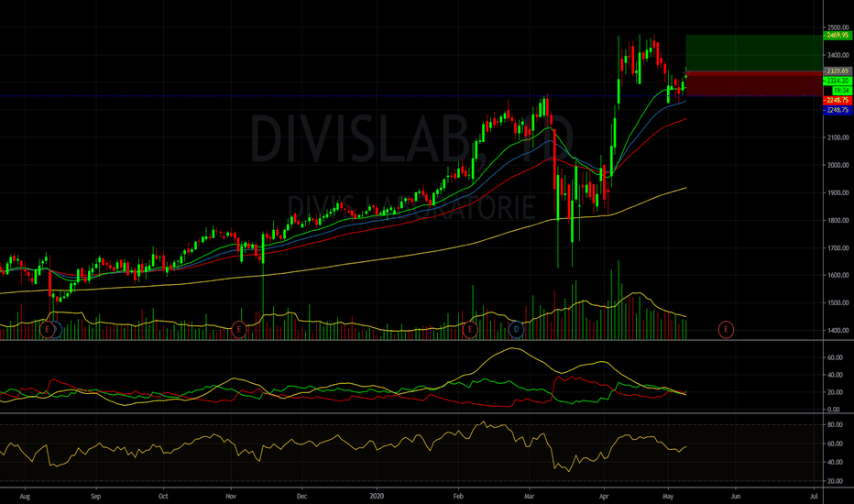
Task: Click the 2500.00 price scale value
Action: point(838,27)
